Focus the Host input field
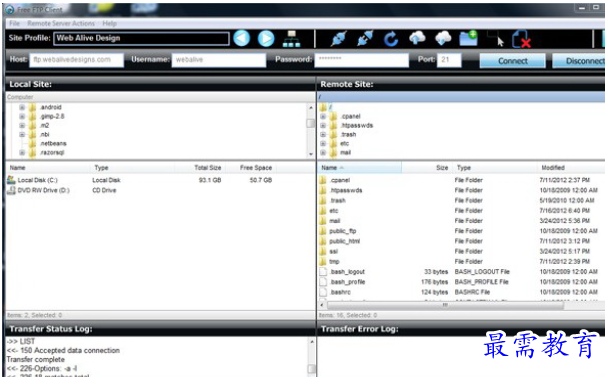 point(76,60)
